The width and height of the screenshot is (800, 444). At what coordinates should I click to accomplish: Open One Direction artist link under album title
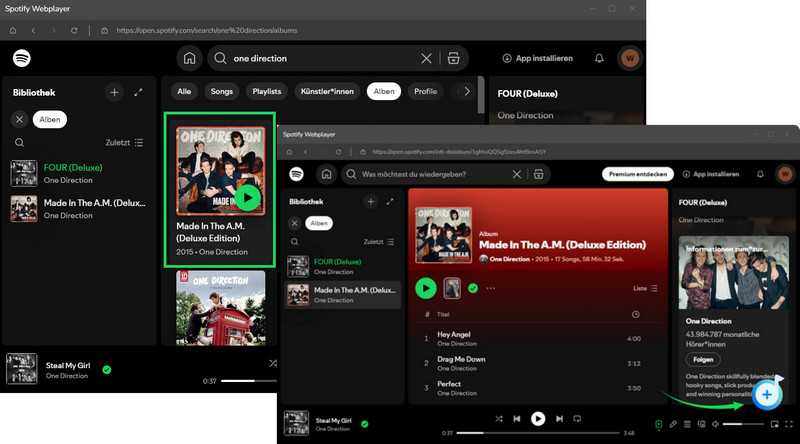[509, 259]
